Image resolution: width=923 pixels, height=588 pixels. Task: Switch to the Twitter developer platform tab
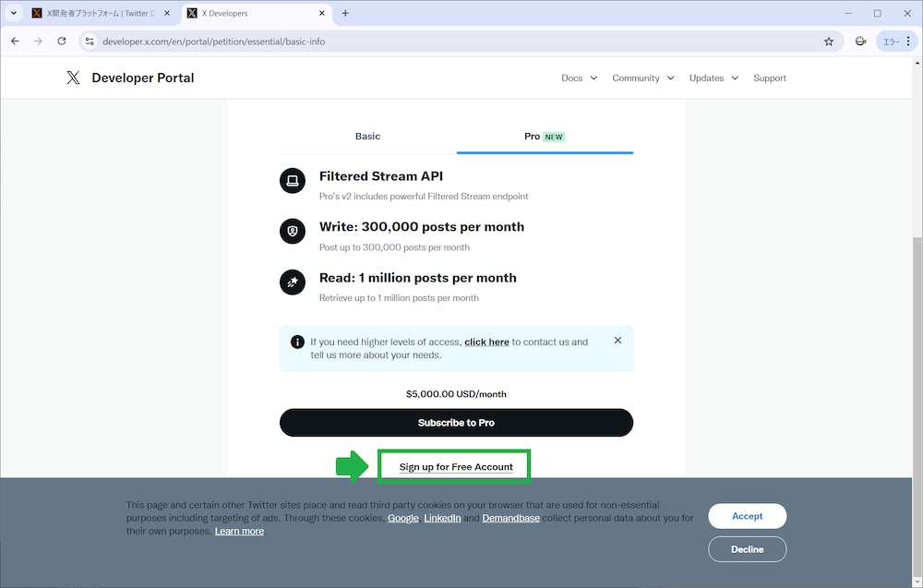point(101,13)
